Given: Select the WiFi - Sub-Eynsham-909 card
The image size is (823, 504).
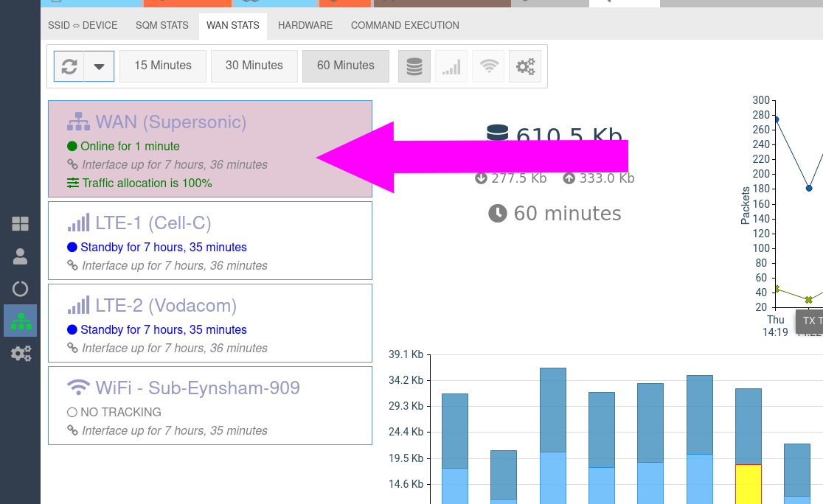Looking at the screenshot, I should tap(209, 406).
